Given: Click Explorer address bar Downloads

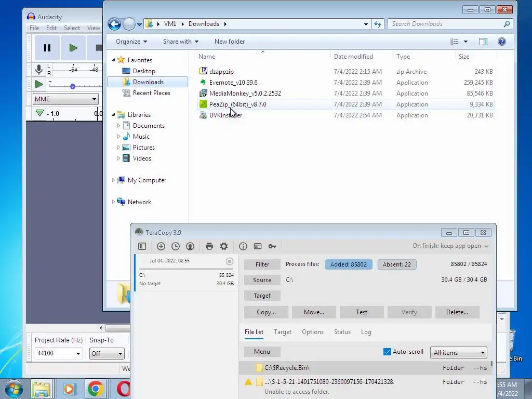Looking at the screenshot, I should pyautogui.click(x=204, y=24).
